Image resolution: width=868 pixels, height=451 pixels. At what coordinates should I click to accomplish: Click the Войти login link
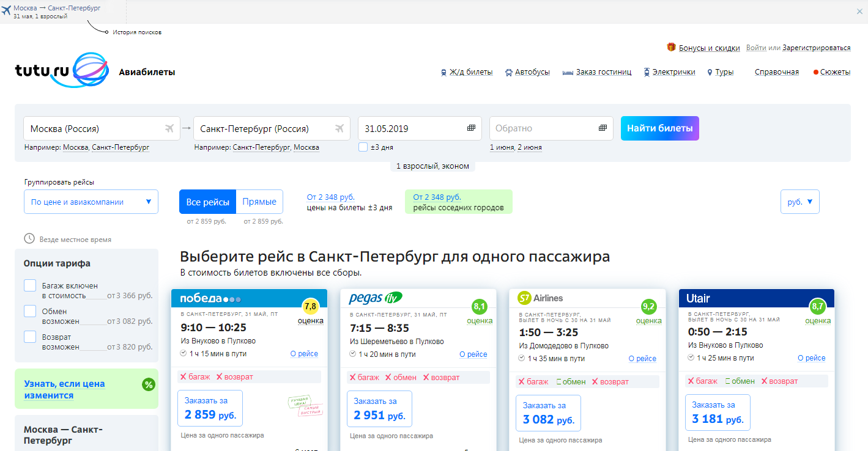756,48
